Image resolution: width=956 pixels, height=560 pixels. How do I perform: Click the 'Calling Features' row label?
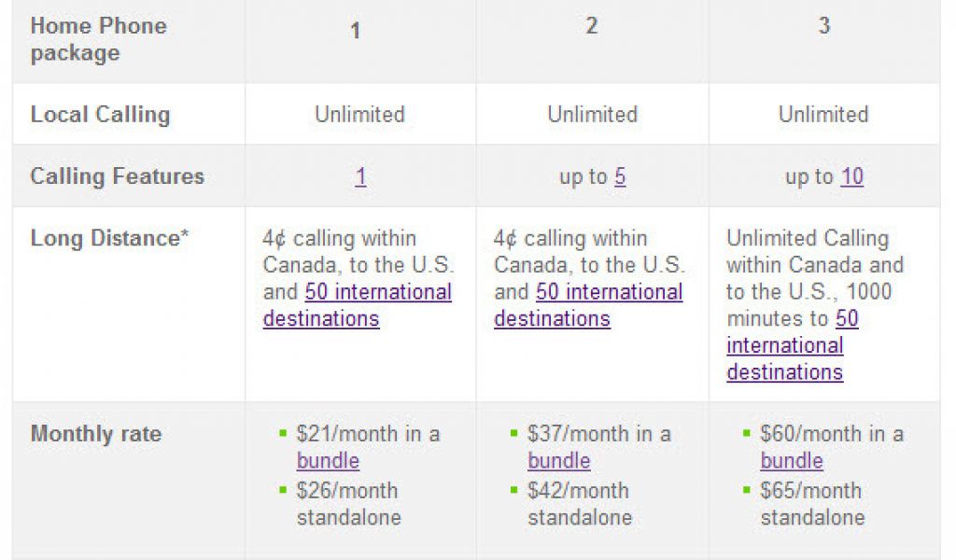(117, 176)
